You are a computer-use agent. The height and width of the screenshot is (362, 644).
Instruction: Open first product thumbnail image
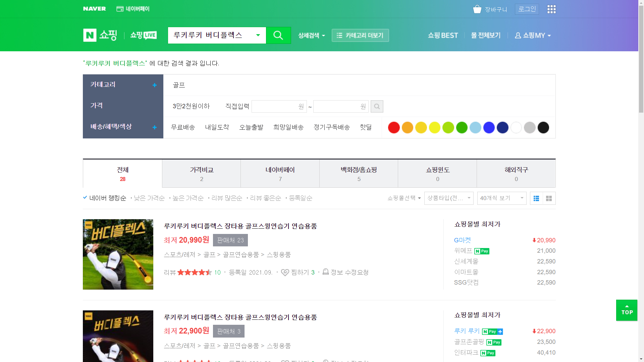[118, 254]
